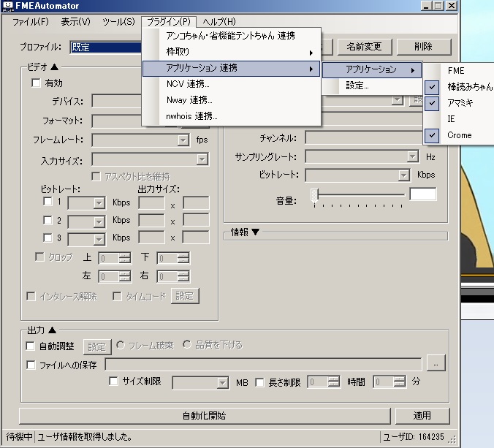Collapse the 出力 section triangle
494x448 pixels.
coord(53,330)
